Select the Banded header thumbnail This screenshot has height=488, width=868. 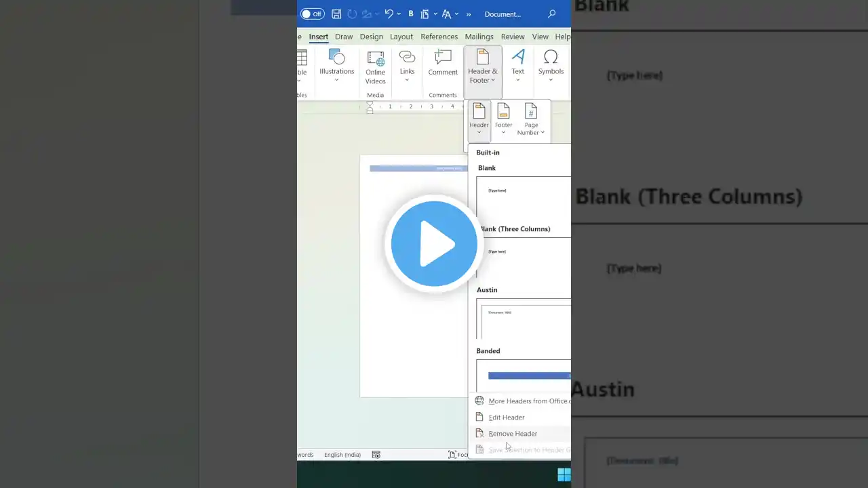[x=524, y=375]
